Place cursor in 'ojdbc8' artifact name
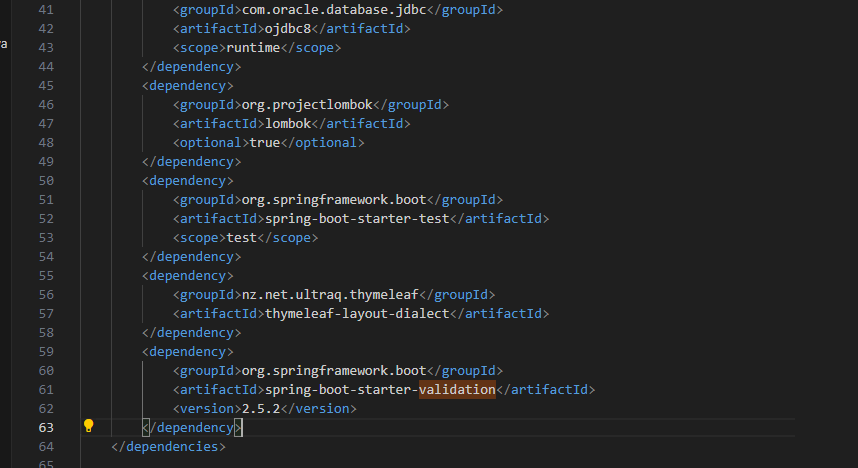858x468 pixels. 288,28
